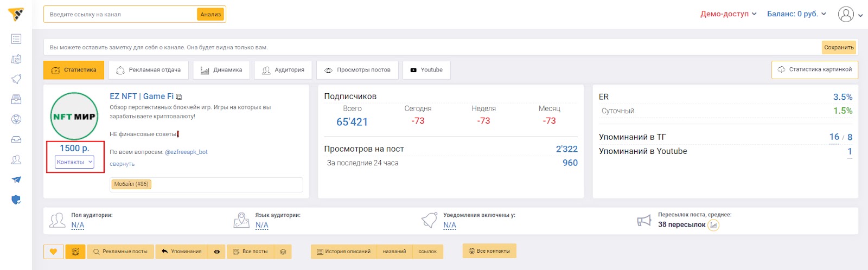Click the layers icon beside Все посты
The height and width of the screenshot is (270, 868).
pos(283,252)
